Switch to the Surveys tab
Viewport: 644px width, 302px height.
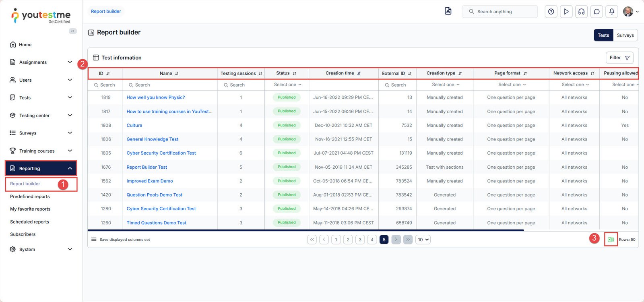625,35
